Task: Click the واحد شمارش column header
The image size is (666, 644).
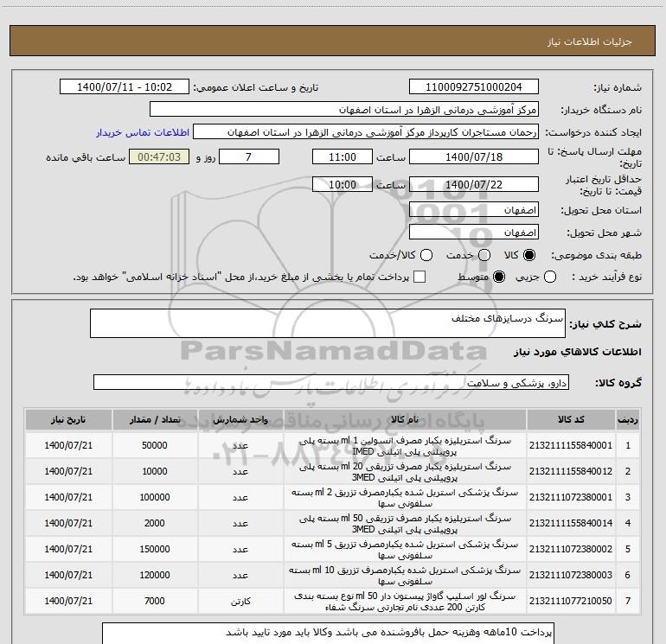Action: pos(240,420)
